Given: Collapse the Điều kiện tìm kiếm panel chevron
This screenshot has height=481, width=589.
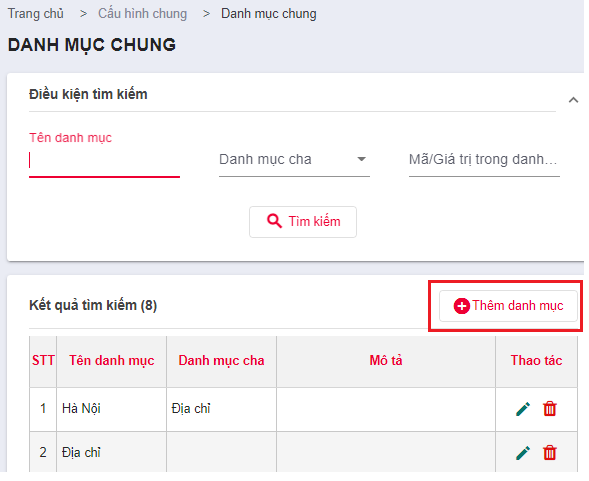Looking at the screenshot, I should pyautogui.click(x=573, y=100).
